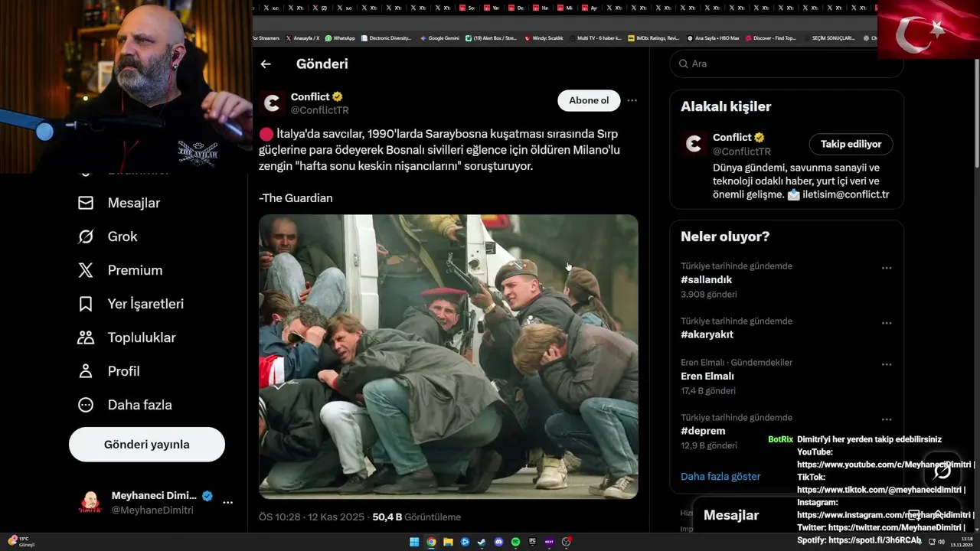Click the weather widget showing 13°C
This screenshot has width=980, height=551.
coord(21,542)
